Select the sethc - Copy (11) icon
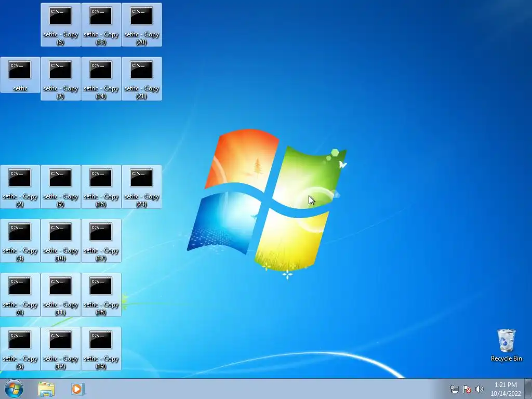 60,295
